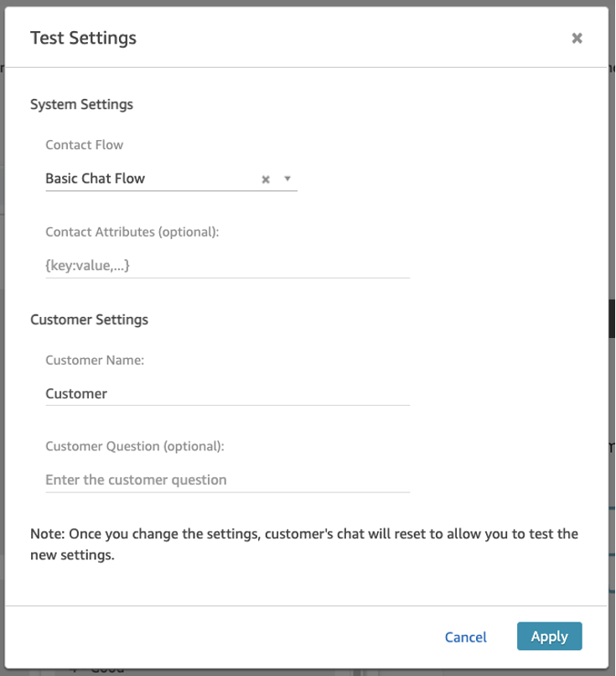Click into the Customer Name field
The width and height of the screenshot is (616, 676).
(227, 393)
